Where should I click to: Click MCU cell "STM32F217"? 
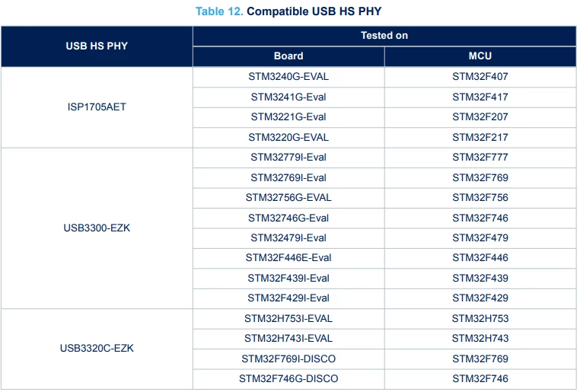[480, 138]
